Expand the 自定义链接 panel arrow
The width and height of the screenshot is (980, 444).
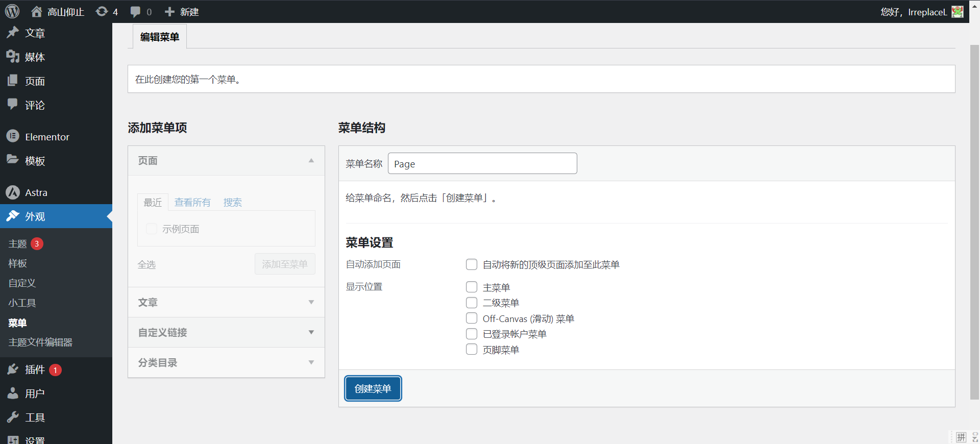311,332
